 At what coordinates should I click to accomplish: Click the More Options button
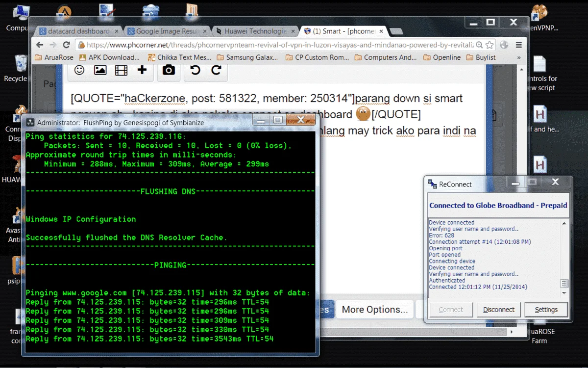(375, 310)
